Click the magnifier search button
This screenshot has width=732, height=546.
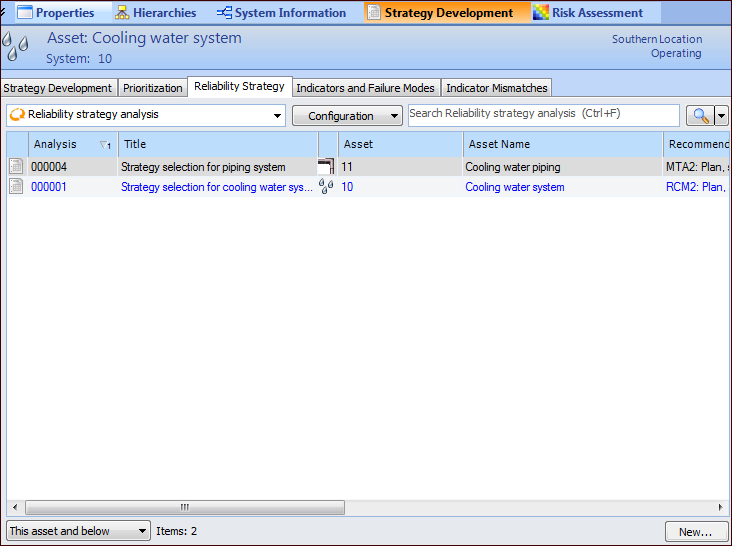(x=700, y=115)
